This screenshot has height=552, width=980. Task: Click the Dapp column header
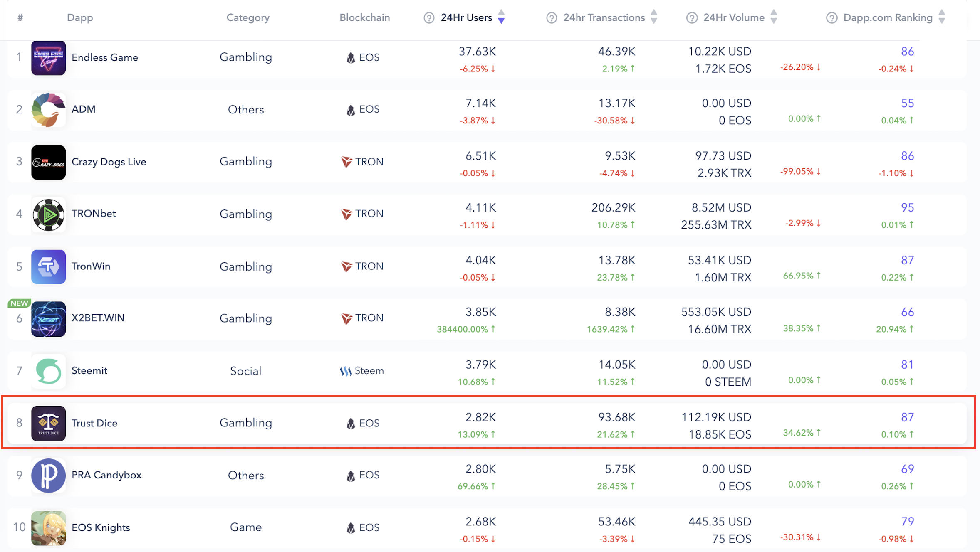point(80,17)
